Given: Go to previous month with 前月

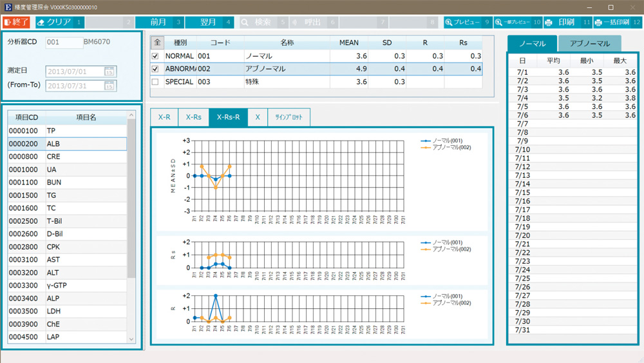Looking at the screenshot, I should pos(158,22).
